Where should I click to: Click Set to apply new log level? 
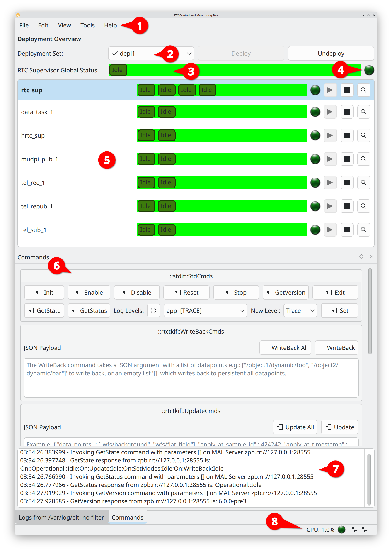[340, 311]
